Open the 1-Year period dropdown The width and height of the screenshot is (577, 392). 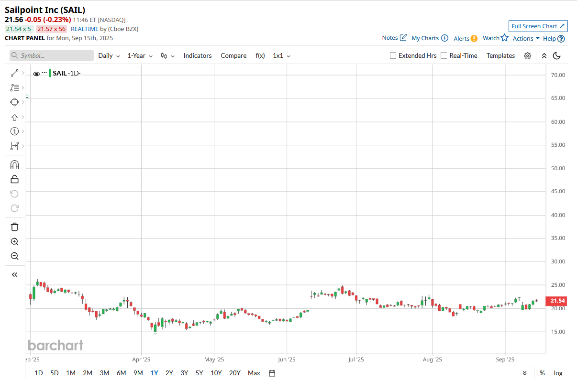click(140, 55)
